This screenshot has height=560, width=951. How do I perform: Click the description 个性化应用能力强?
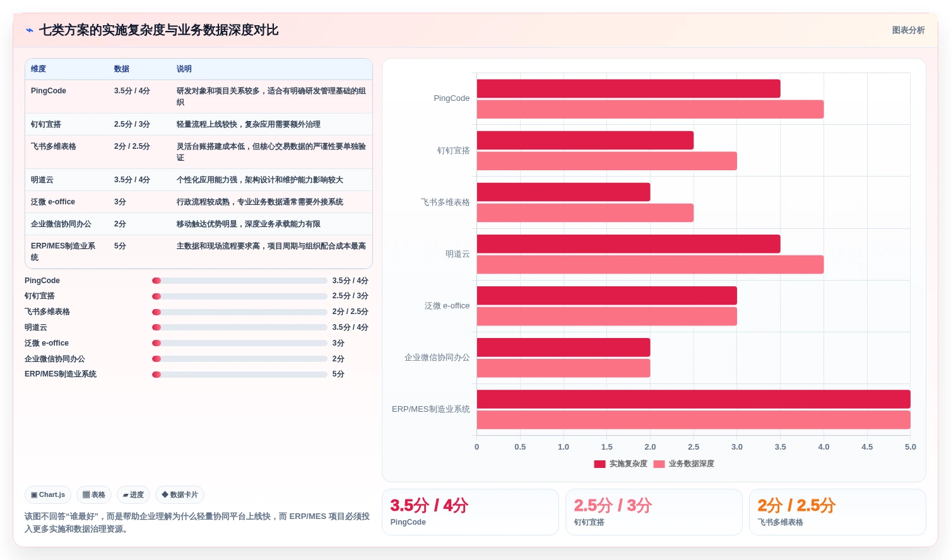point(260,180)
